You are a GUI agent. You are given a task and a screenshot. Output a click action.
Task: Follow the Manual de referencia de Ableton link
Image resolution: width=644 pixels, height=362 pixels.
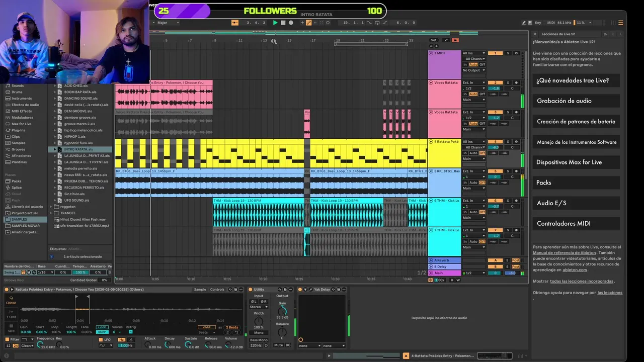(563, 253)
